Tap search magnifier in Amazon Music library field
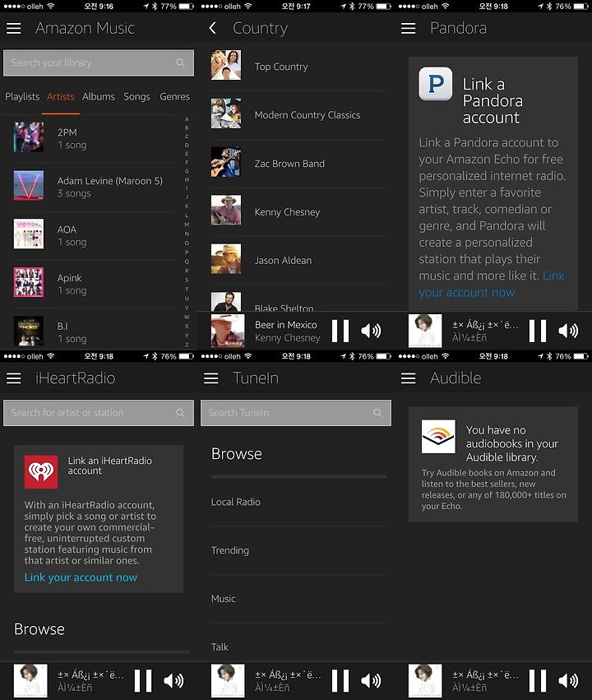Screen dimensions: 592x700 180,63
